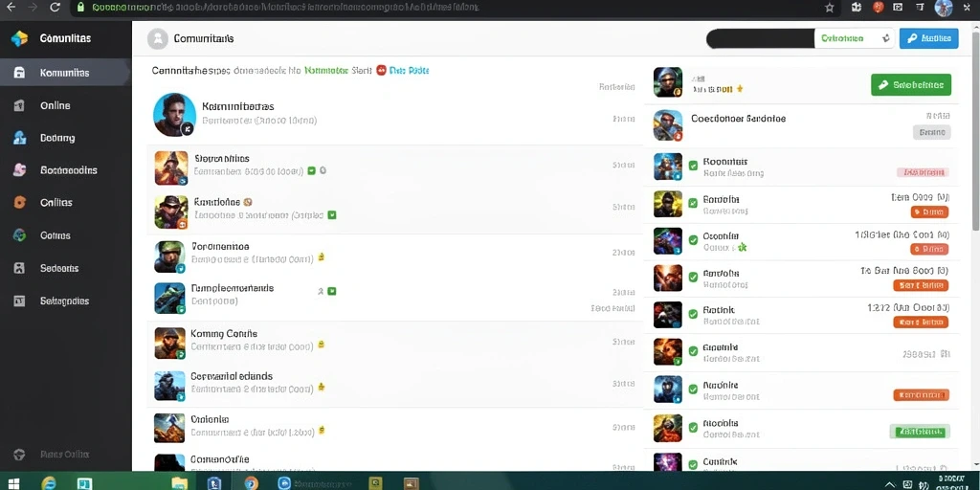The image size is (980, 490).
Task: Click the bookmark star in the browser bar
Action: point(830,8)
